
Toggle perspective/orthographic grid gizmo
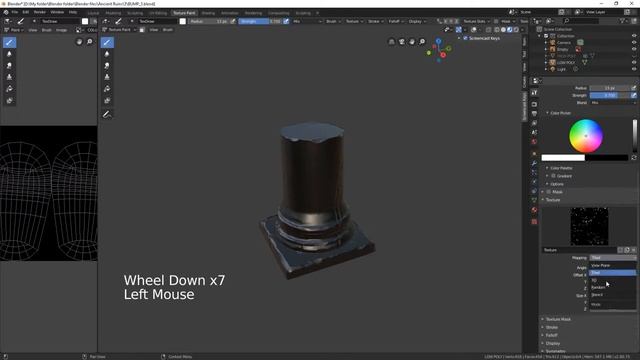click(391, 42)
